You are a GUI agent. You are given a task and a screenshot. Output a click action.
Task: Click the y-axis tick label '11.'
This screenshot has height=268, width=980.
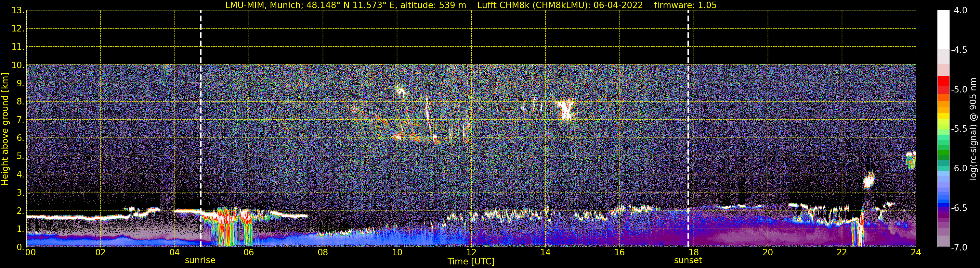(18, 47)
